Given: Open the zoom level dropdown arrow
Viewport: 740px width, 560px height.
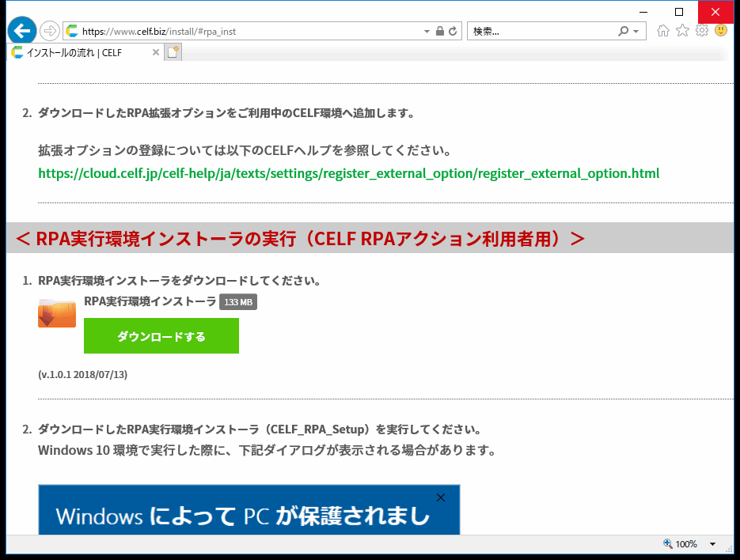Looking at the screenshot, I should coord(712,544).
